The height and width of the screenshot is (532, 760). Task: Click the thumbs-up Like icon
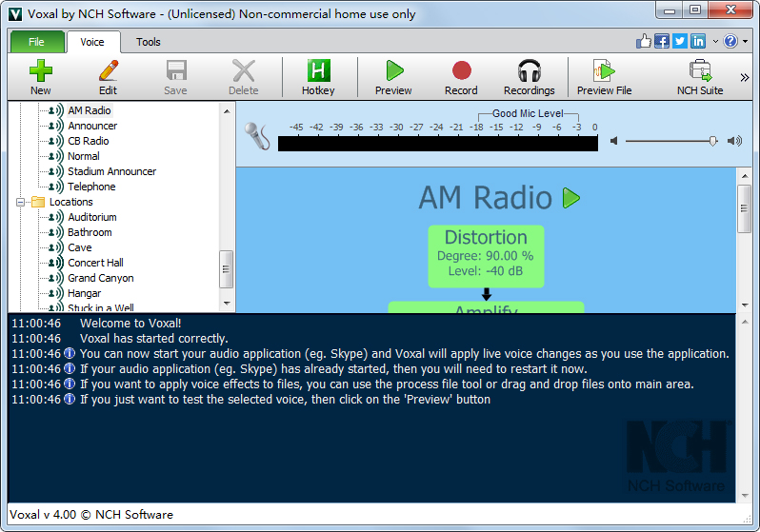(x=644, y=41)
